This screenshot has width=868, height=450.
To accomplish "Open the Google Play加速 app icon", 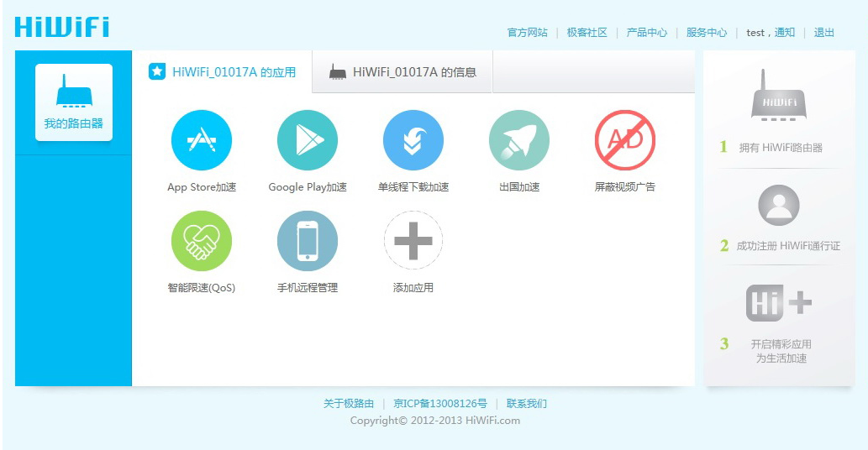I will [308, 140].
